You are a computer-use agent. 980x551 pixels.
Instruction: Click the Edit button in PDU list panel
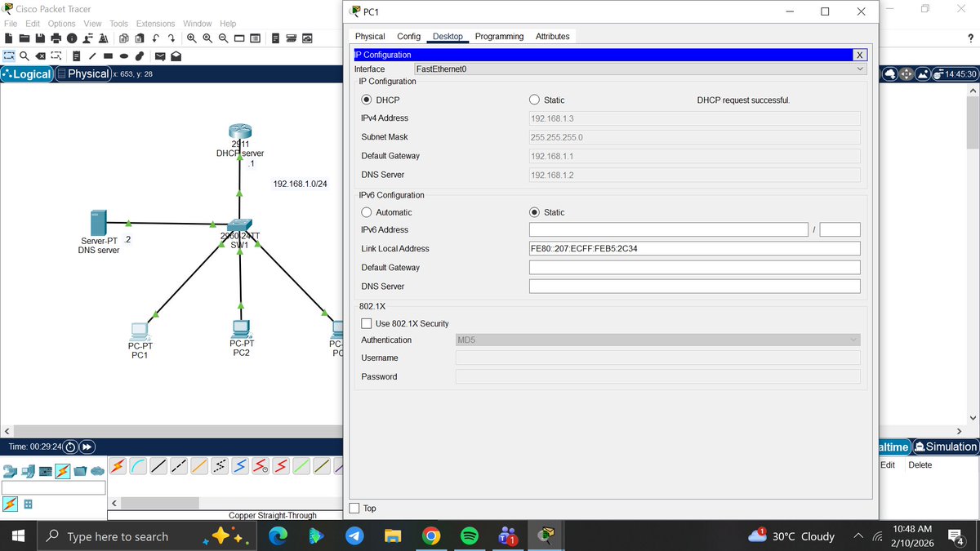point(888,464)
